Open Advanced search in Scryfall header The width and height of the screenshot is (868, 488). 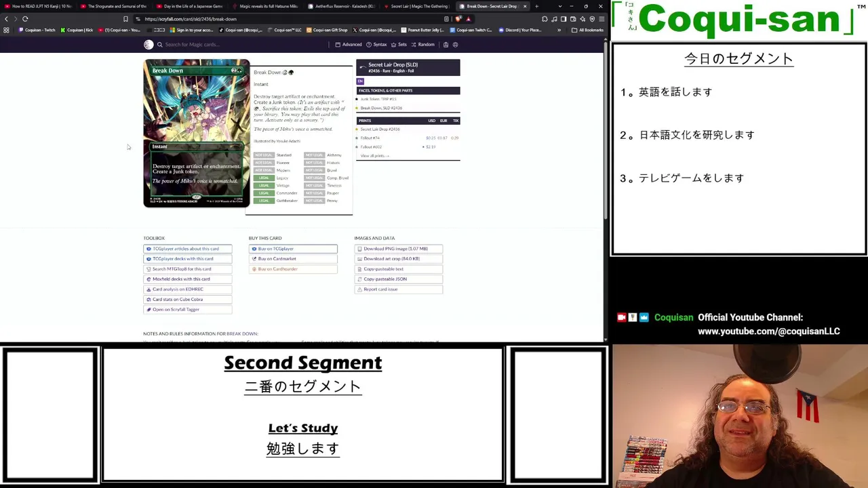349,45
